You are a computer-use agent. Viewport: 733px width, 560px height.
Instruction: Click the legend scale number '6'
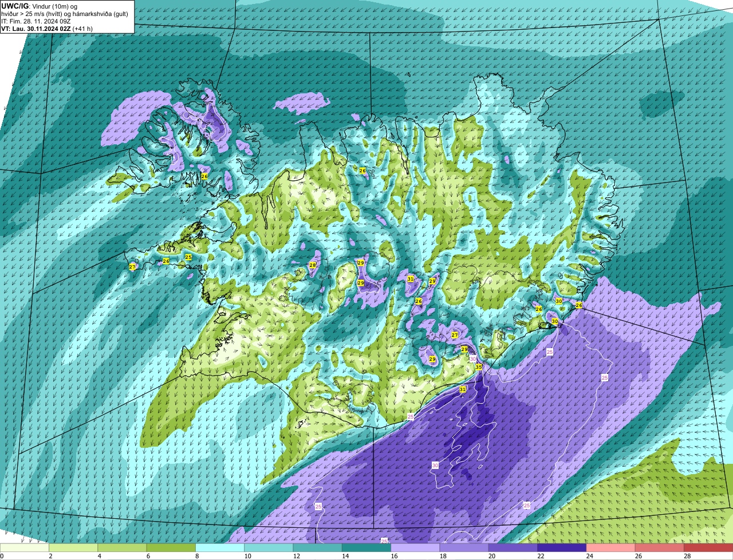(148, 556)
